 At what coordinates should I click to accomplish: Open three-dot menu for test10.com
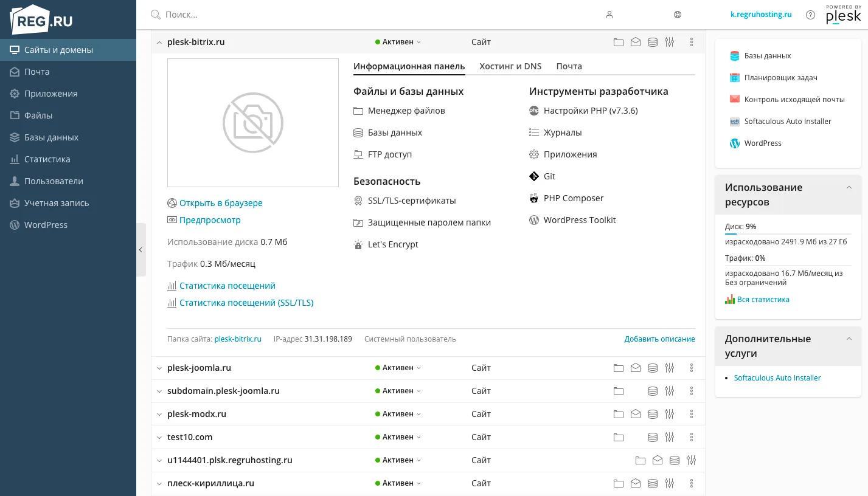692,437
